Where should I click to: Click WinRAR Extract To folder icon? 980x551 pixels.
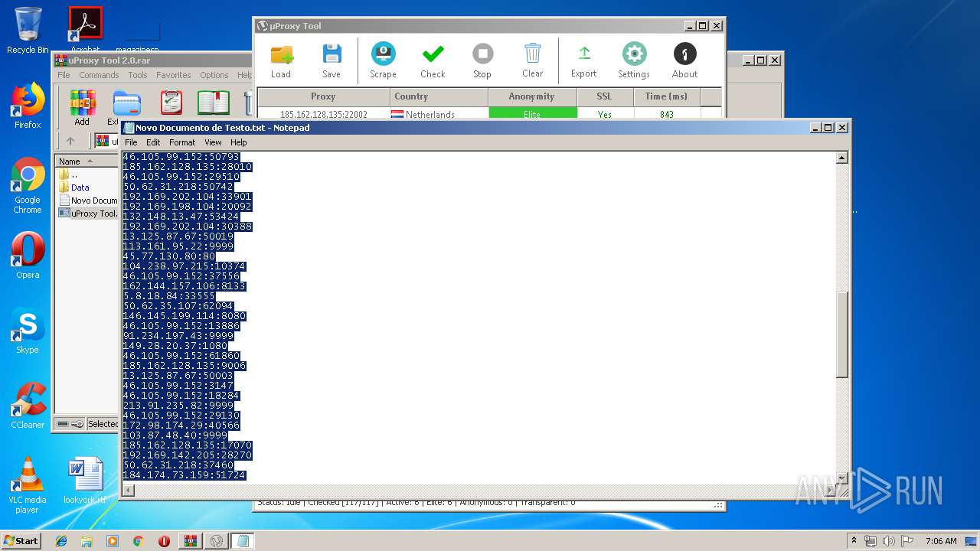(126, 103)
